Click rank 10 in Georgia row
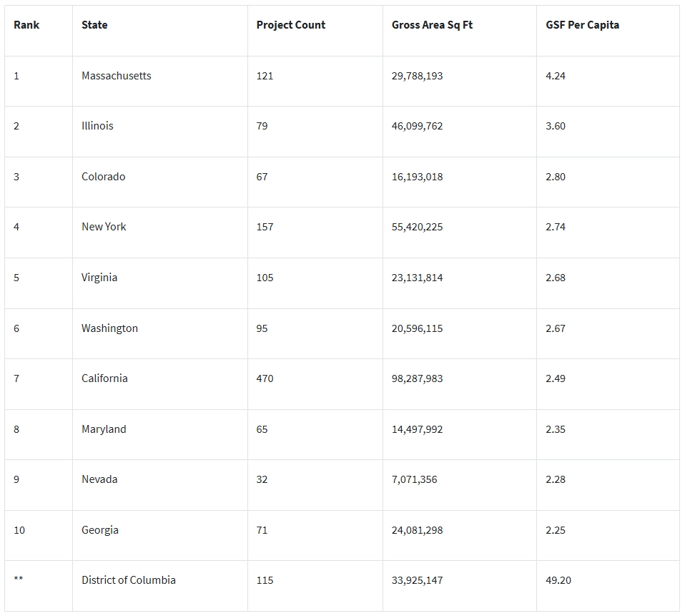 (x=19, y=530)
